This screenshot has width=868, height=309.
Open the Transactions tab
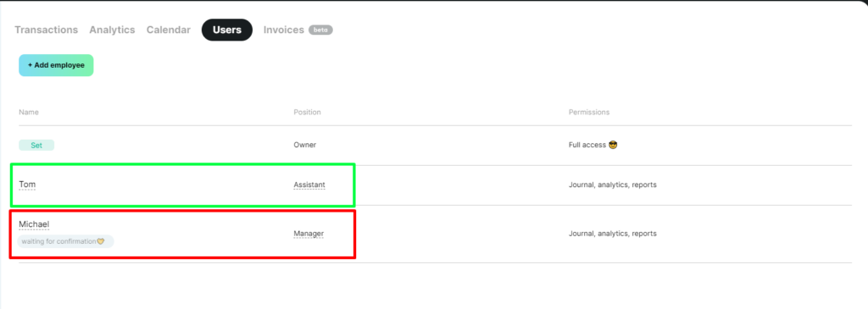point(46,30)
